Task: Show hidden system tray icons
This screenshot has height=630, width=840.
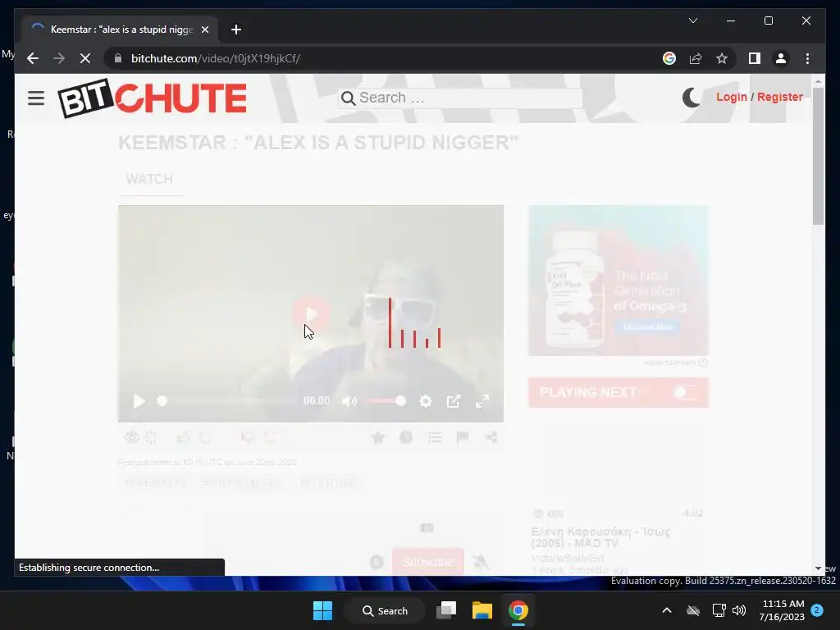Action: coord(666,610)
